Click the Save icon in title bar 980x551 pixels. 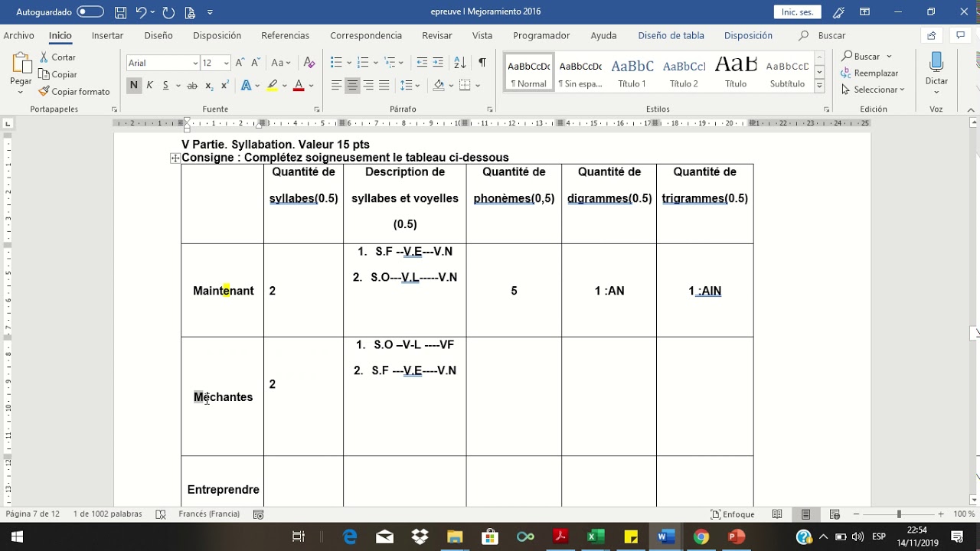[120, 12]
